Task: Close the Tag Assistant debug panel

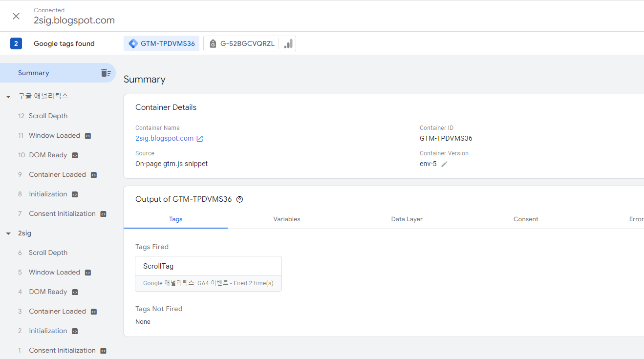Action: tap(16, 16)
